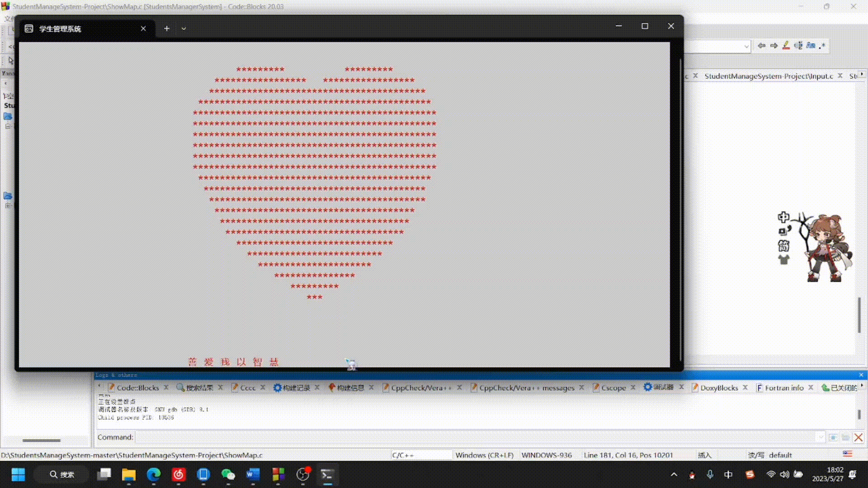Select the StudentManageSystem-Project\Input.c editor tab
The height and width of the screenshot is (488, 868).
pyautogui.click(x=768, y=76)
